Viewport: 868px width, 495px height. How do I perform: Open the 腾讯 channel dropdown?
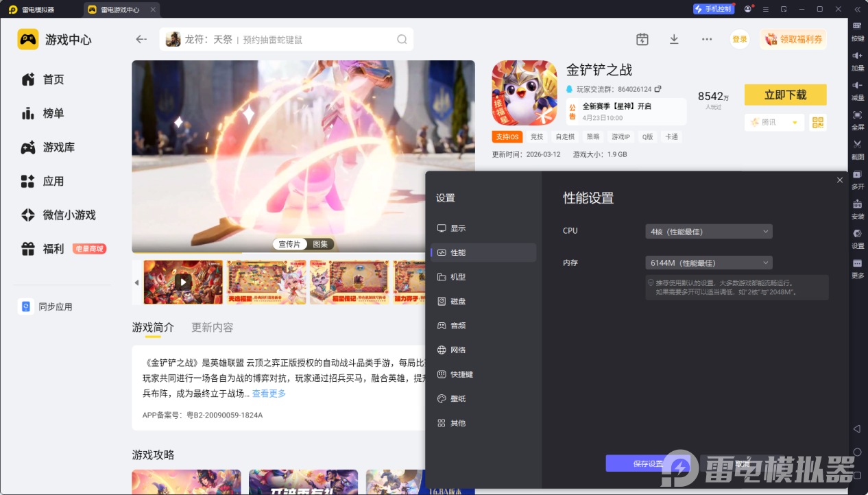[x=774, y=122]
